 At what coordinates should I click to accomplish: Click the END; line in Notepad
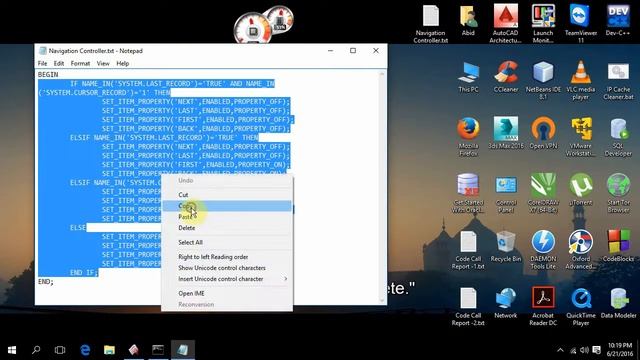click(46, 282)
